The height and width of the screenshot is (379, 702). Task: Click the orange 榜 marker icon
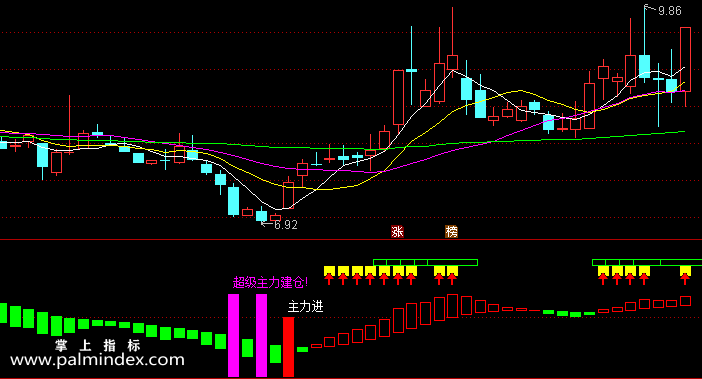pos(451,231)
